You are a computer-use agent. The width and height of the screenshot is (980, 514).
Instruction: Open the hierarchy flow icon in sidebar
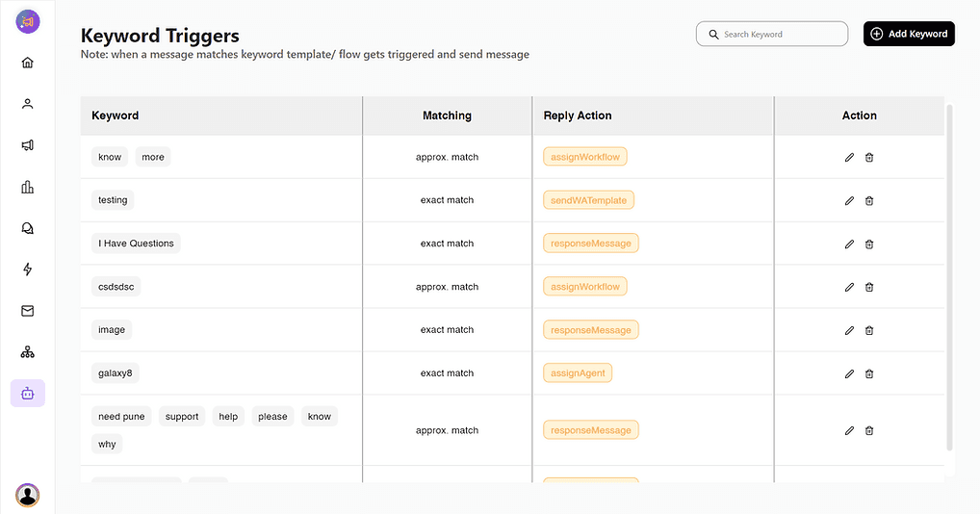coord(28,352)
